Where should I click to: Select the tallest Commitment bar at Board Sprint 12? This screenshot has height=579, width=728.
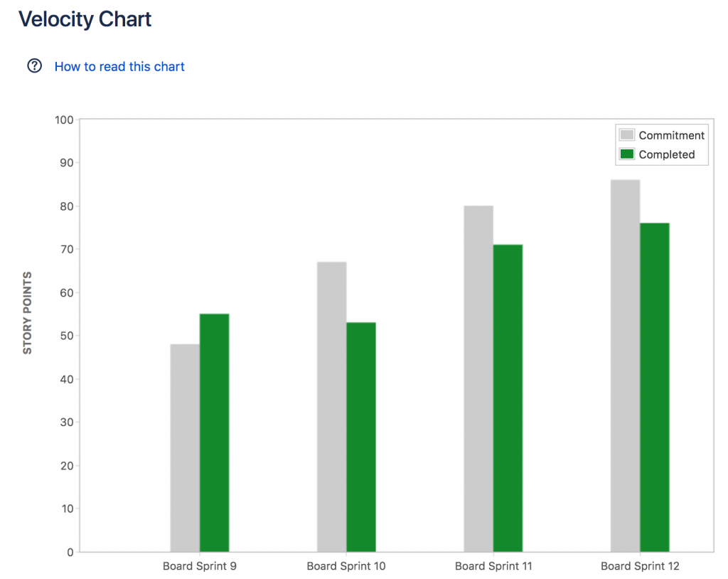(624, 363)
